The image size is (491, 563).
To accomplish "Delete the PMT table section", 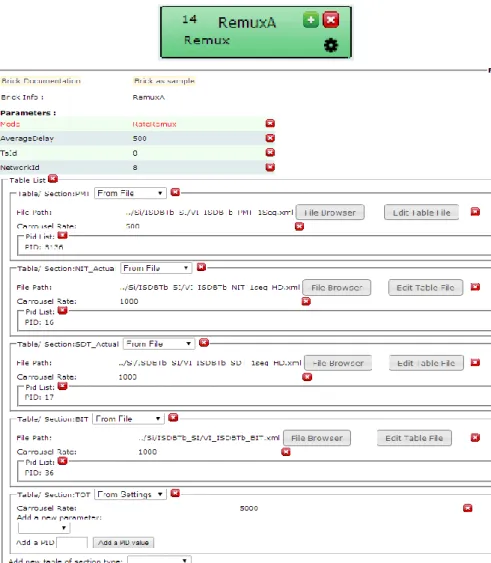I will pos(175,192).
